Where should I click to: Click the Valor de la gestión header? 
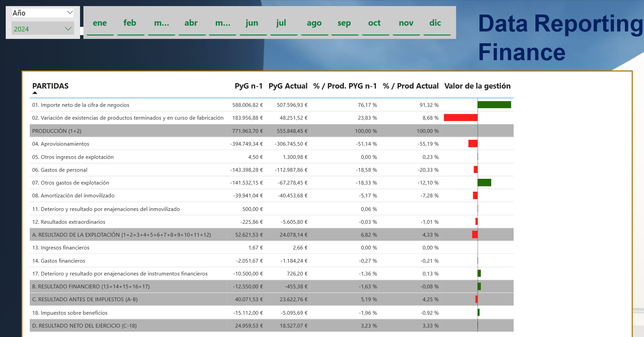point(478,86)
